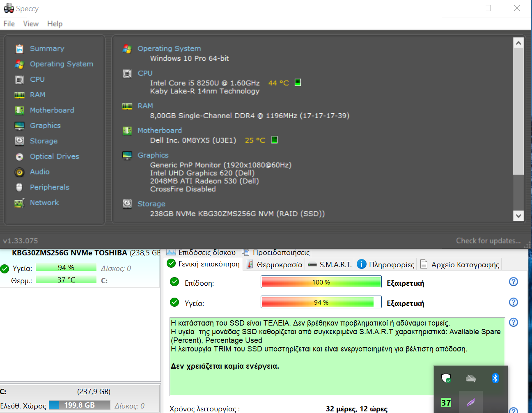This screenshot has height=413, width=532.
Task: Click the v1.33.075 version label
Action: pos(21,241)
